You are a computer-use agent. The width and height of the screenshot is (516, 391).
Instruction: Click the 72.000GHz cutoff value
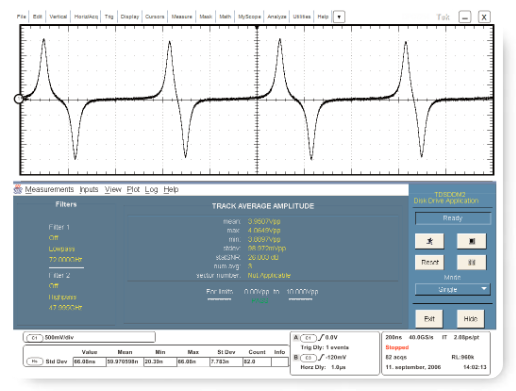[65, 259]
